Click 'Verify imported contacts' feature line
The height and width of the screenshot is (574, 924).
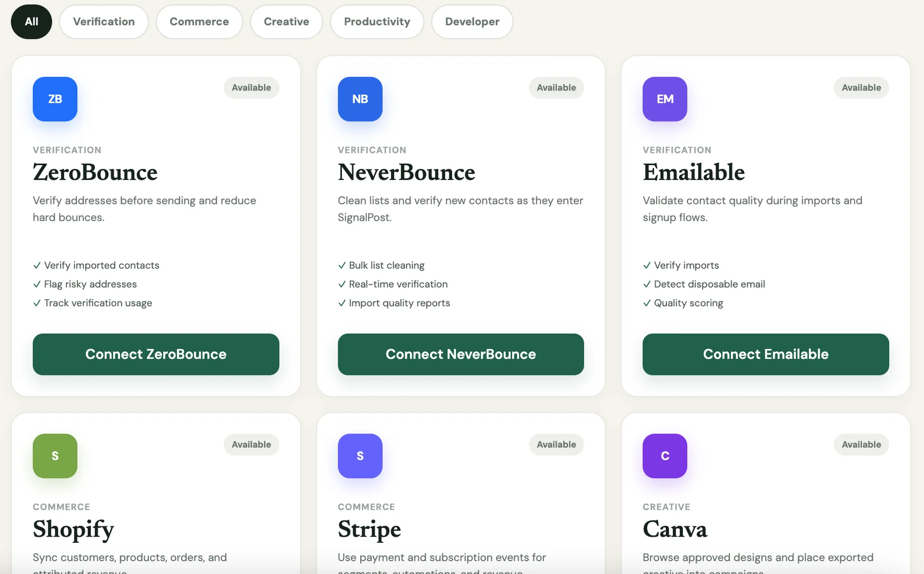(x=96, y=265)
